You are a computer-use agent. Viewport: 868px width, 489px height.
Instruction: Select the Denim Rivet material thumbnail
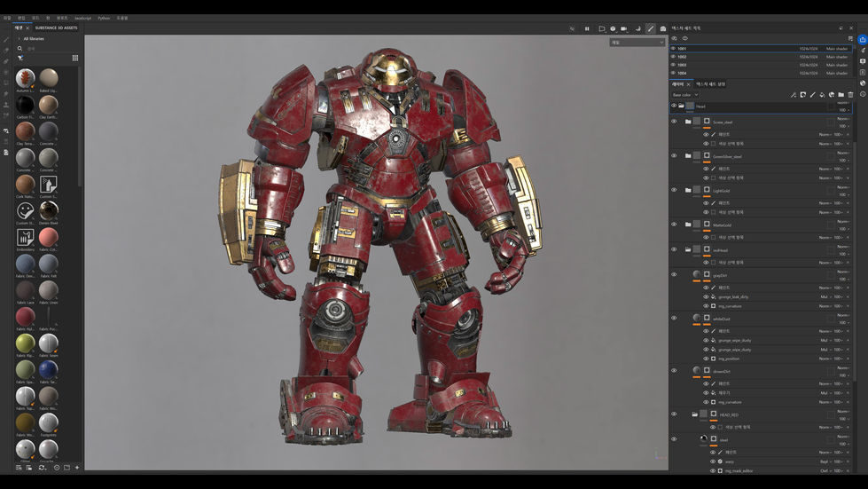pyautogui.click(x=48, y=210)
